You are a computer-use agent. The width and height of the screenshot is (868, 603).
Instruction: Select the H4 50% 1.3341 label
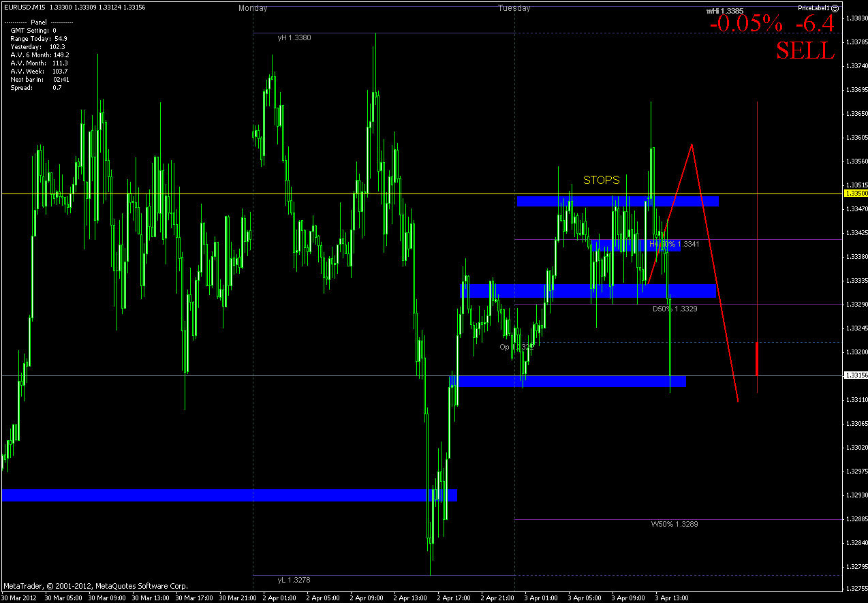(x=674, y=244)
